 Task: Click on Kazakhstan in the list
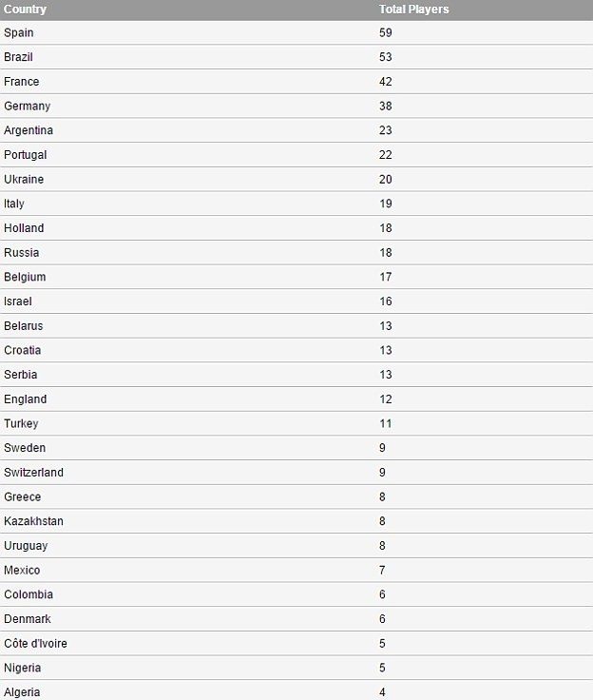[34, 521]
